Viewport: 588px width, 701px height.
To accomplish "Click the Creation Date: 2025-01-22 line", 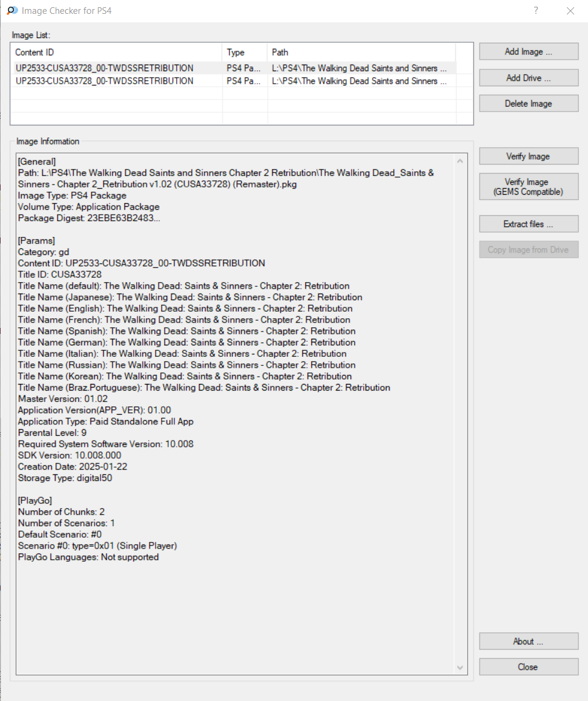I will [72, 467].
